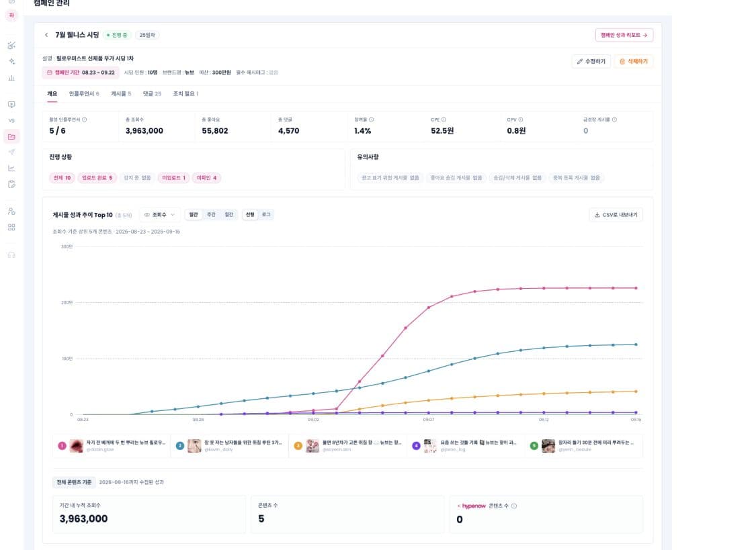Open the sparkle icon in the sidebar
The height and width of the screenshot is (550, 756).
tap(11, 62)
